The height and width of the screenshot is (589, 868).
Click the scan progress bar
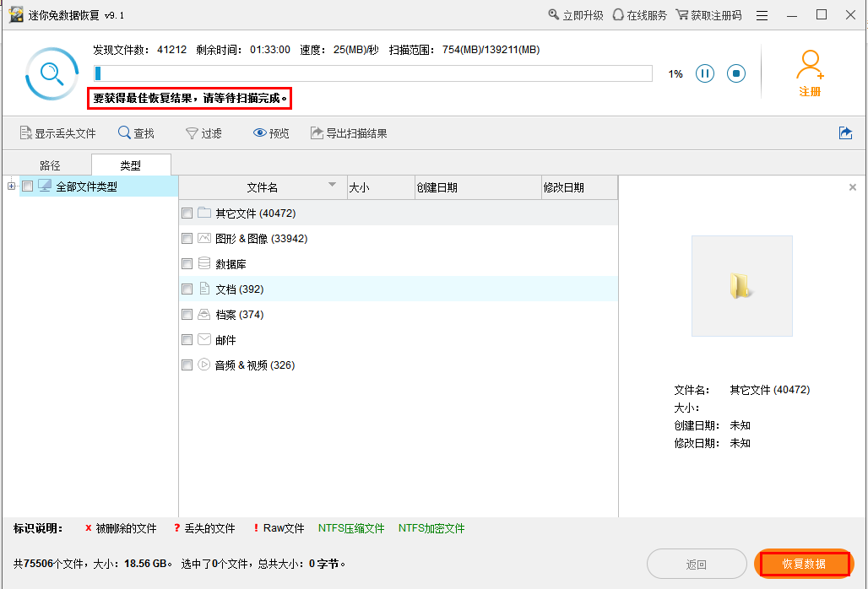click(x=373, y=73)
